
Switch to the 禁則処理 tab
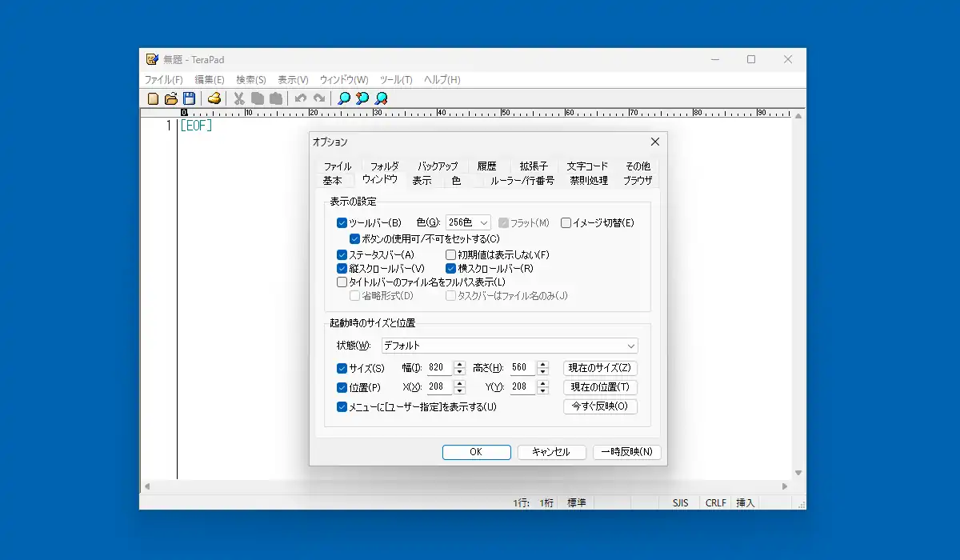click(589, 181)
